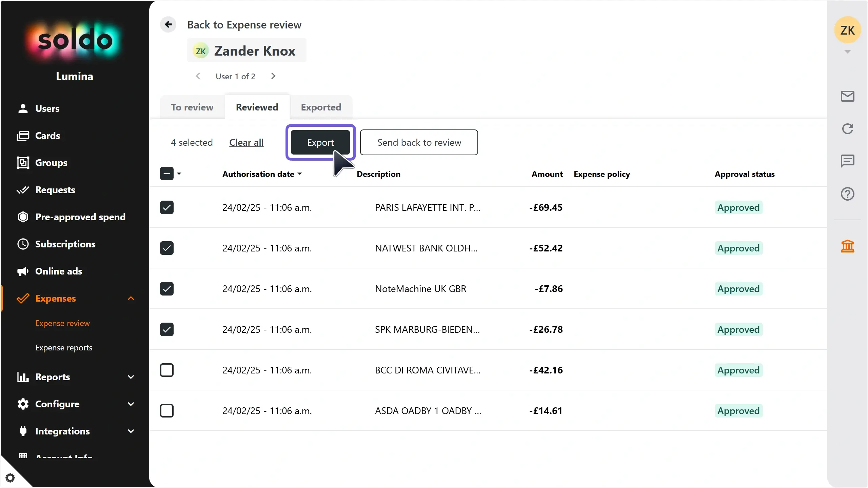Uncheck the PARIS LAFAYETTE transaction checkbox

pyautogui.click(x=167, y=207)
